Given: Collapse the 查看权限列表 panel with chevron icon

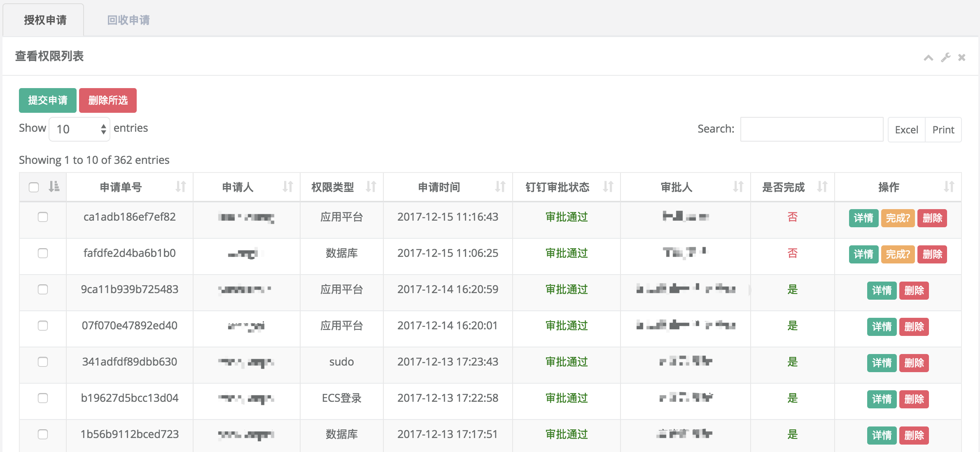Looking at the screenshot, I should point(928,58).
